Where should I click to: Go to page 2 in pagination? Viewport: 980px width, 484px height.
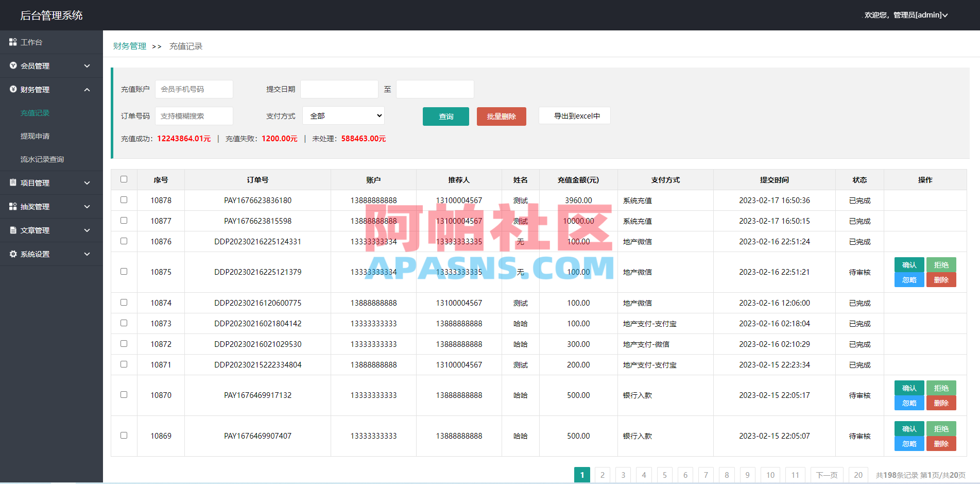602,475
